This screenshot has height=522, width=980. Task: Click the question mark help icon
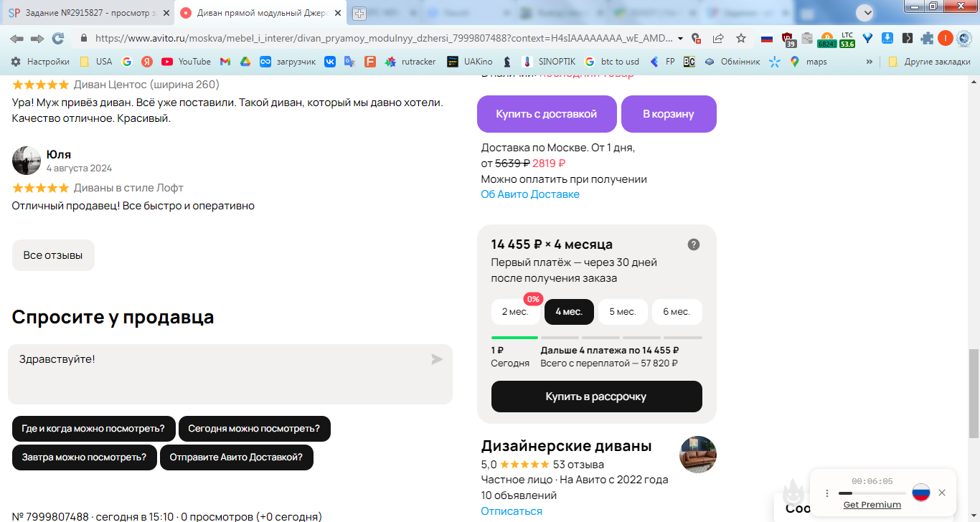[x=694, y=245]
